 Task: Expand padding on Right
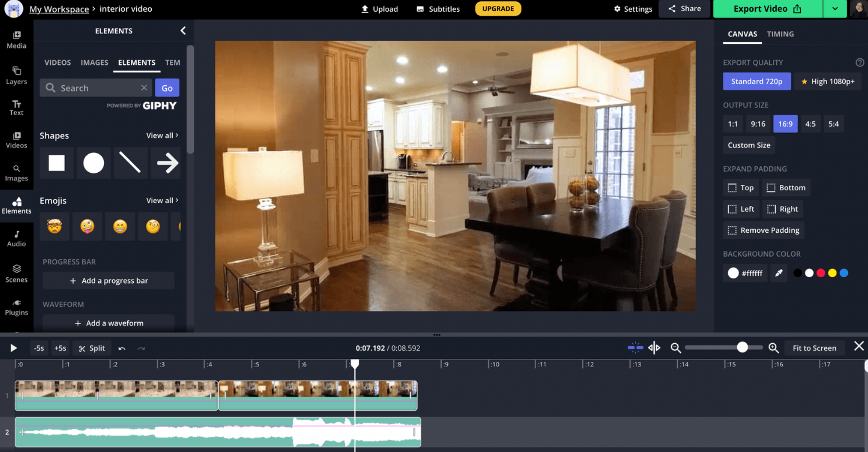[782, 209]
